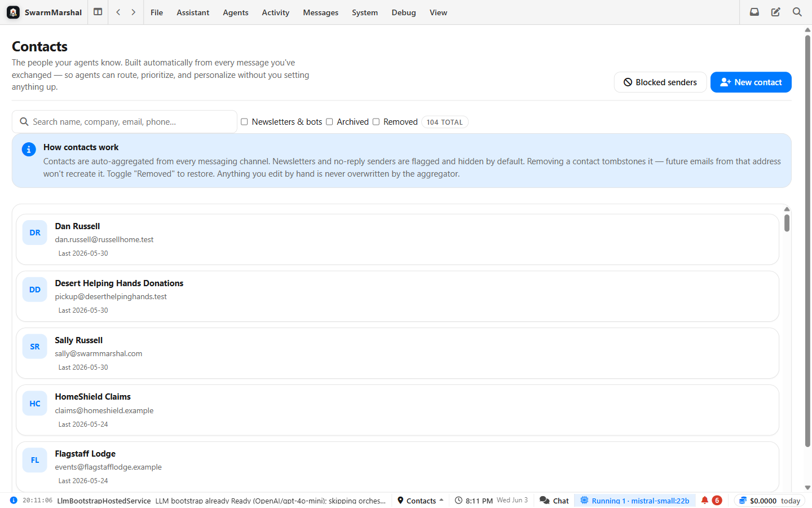Image resolution: width=812 pixels, height=508 pixels.
Task: Click the contact list scroll up arrow
Action: [x=787, y=209]
